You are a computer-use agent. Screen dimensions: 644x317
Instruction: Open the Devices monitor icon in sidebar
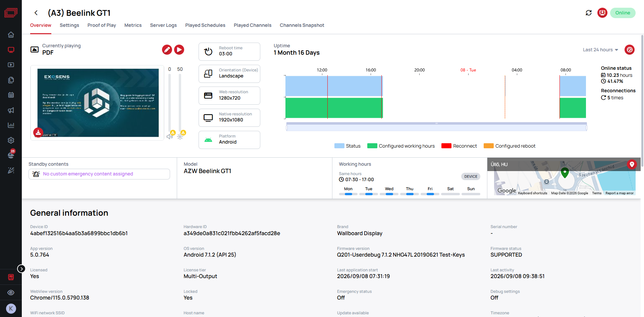click(11, 50)
